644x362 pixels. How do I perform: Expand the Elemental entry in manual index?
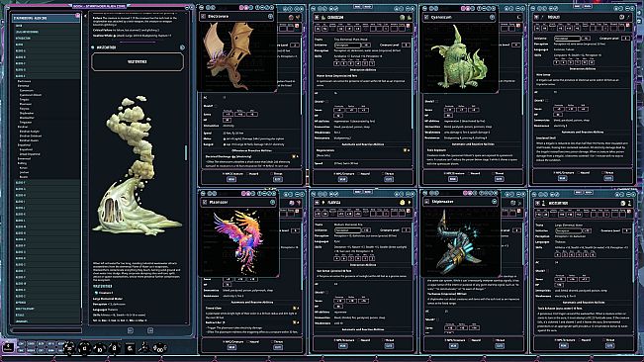(x=24, y=86)
